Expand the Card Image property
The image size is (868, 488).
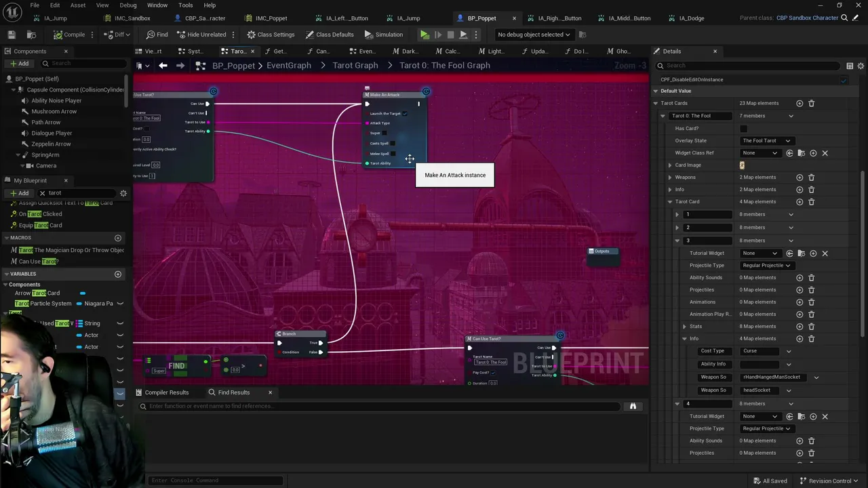click(670, 165)
